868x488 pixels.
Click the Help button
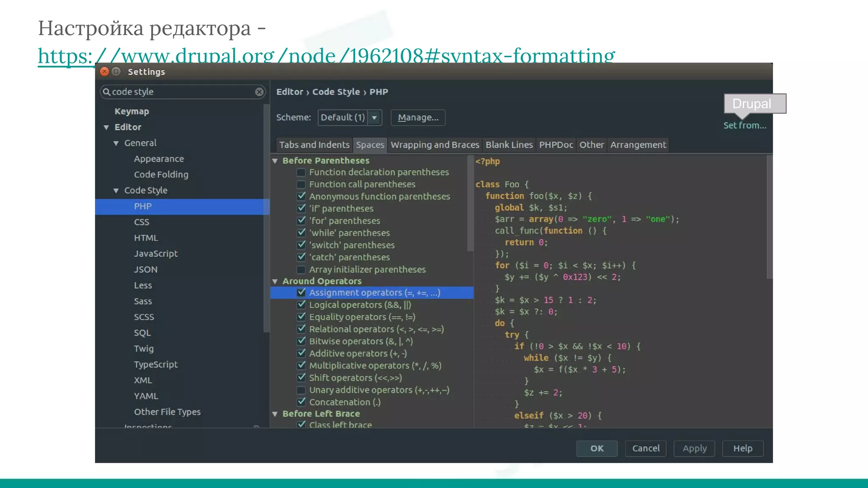pos(743,449)
